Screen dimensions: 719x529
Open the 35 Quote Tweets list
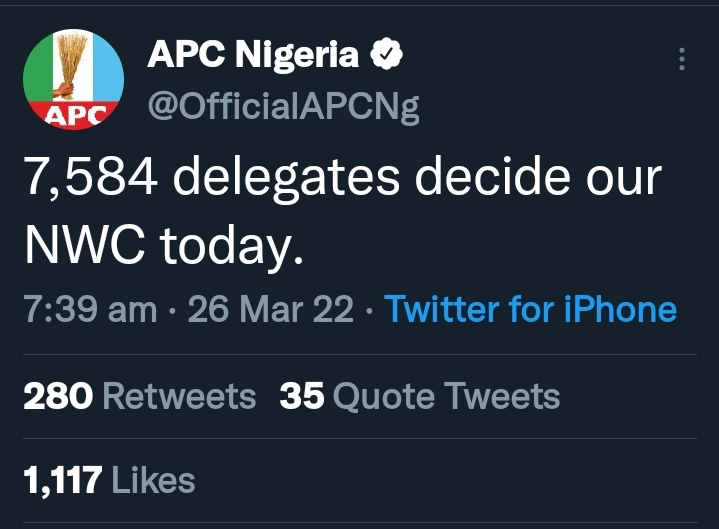420,397
